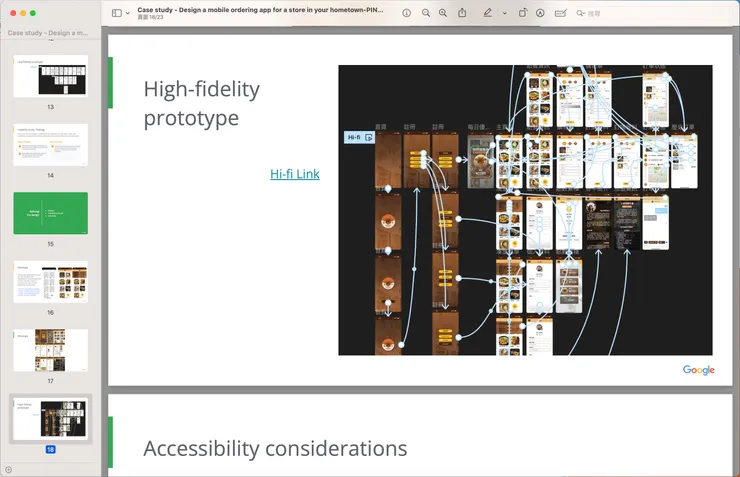Image resolution: width=740 pixels, height=477 pixels.
Task: Open the form filling tool
Action: click(561, 13)
